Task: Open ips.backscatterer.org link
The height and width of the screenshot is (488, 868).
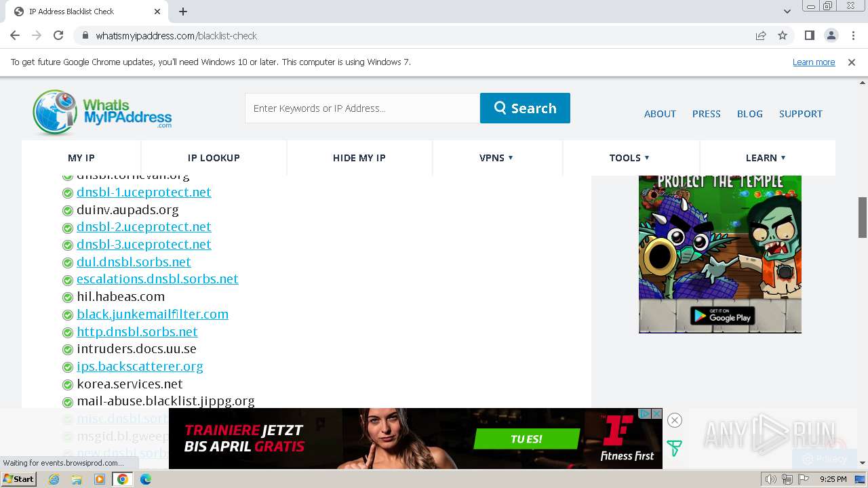Action: pos(140,367)
